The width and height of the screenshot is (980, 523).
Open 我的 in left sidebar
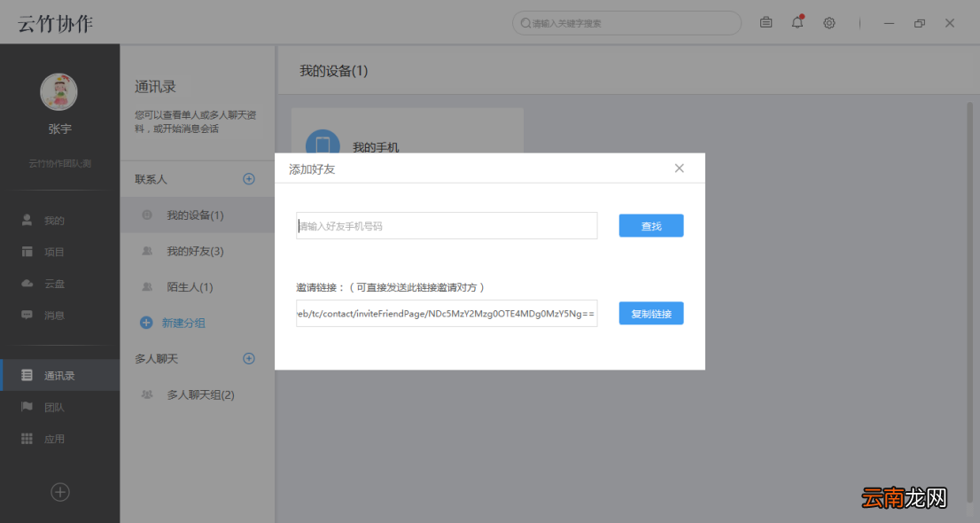pyautogui.click(x=60, y=220)
